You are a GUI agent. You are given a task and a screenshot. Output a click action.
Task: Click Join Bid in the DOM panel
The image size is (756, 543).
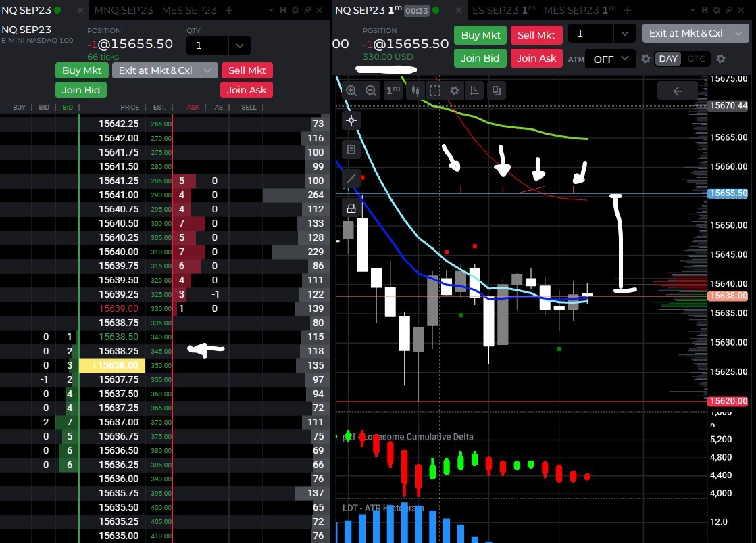pos(80,90)
